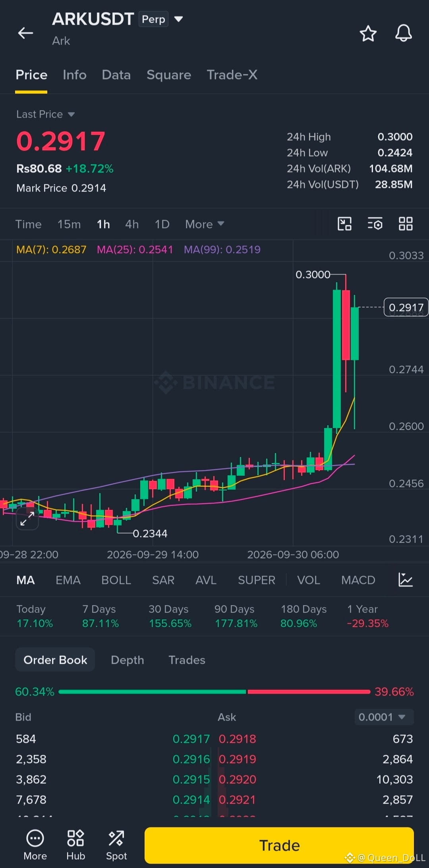The image size is (429, 868).
Task: Tap the bid/ask ratio bar
Action: [x=214, y=692]
